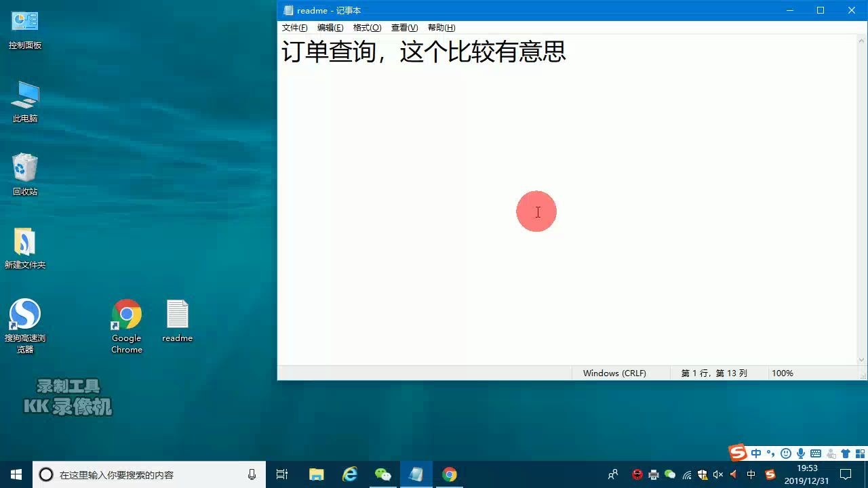Image resolution: width=868 pixels, height=488 pixels.
Task: Open the 帮助 Help menu
Action: (441, 28)
